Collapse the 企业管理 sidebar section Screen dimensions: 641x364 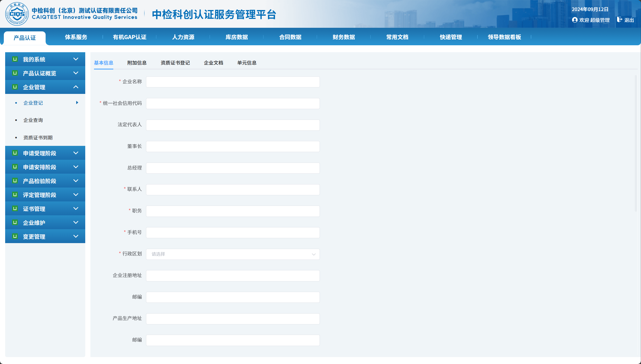click(x=76, y=87)
